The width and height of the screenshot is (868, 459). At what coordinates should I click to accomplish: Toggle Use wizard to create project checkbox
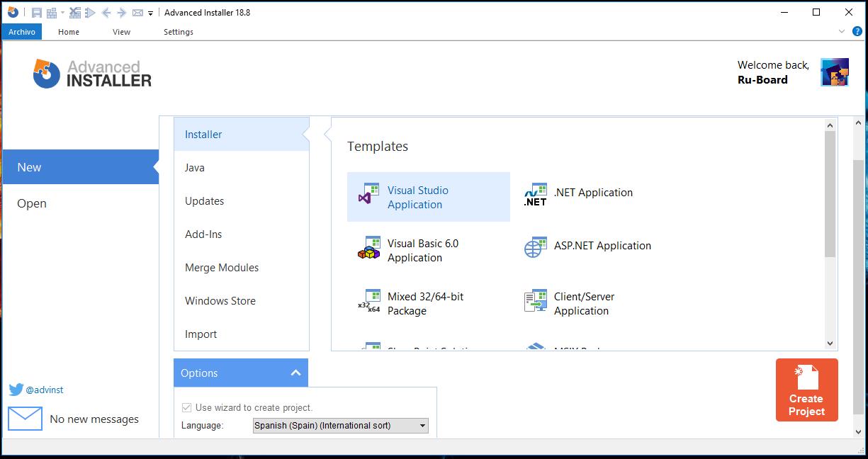(x=186, y=407)
